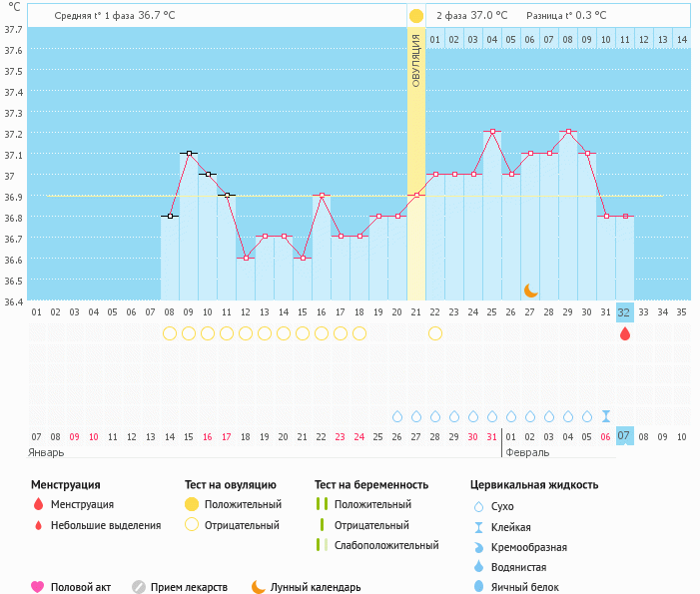Click the Слабоположительный pregnancy test legend icon
This screenshot has height=594, width=700.
tap(321, 545)
